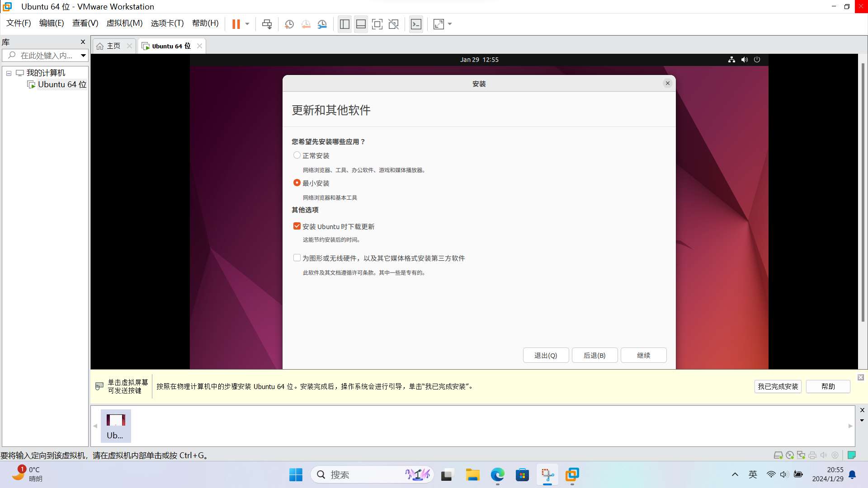Click the Windows taskbar search box

coord(372,475)
